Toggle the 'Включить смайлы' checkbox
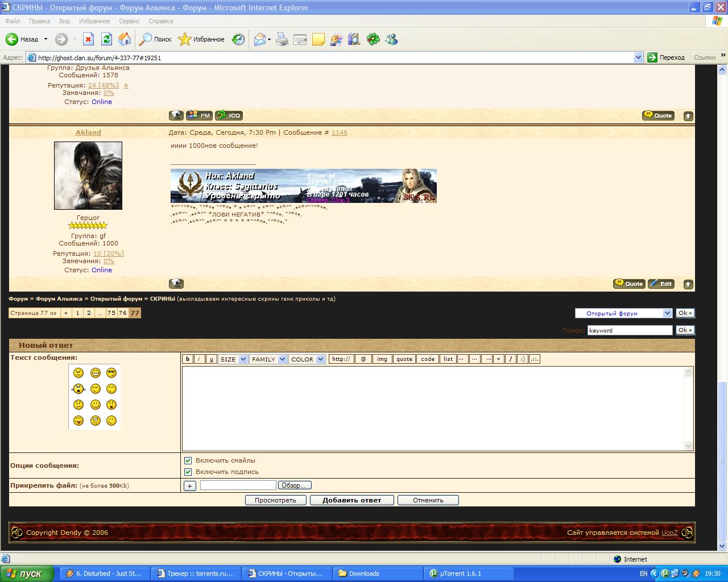 point(188,460)
